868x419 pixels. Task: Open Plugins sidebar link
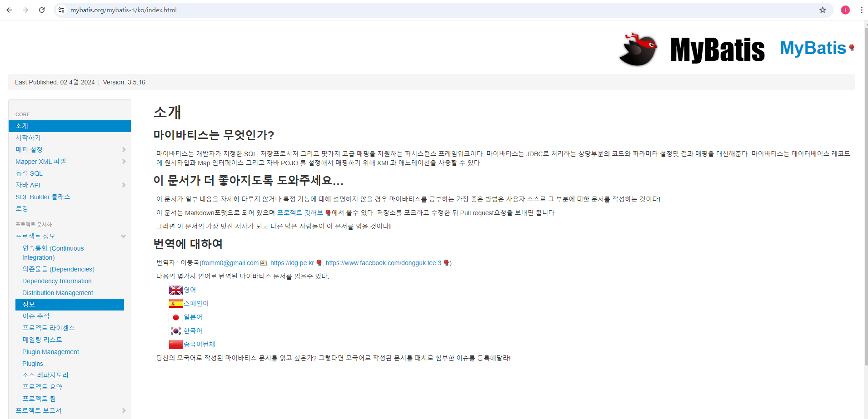click(33, 364)
